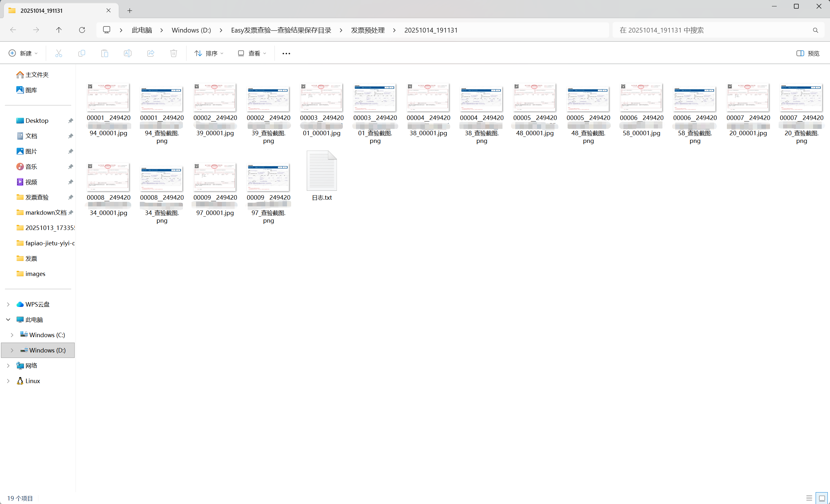
Task: Open the 排序 sort dropdown
Action: 209,53
